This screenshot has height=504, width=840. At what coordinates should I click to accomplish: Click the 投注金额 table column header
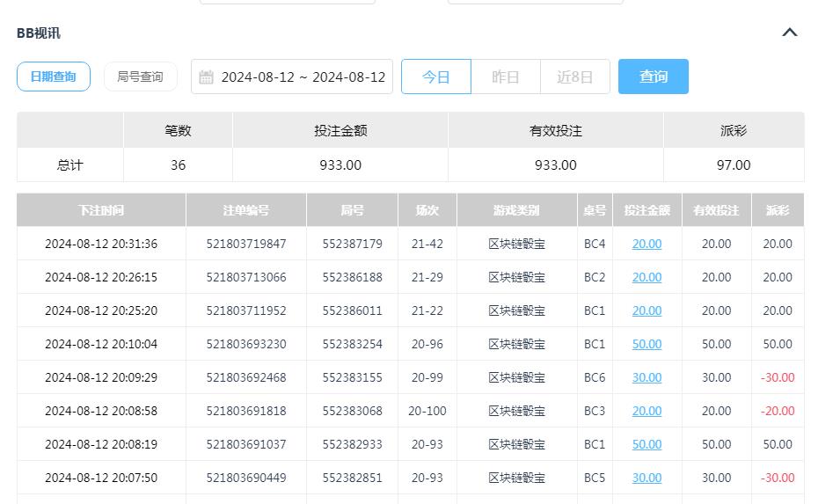tap(646, 210)
